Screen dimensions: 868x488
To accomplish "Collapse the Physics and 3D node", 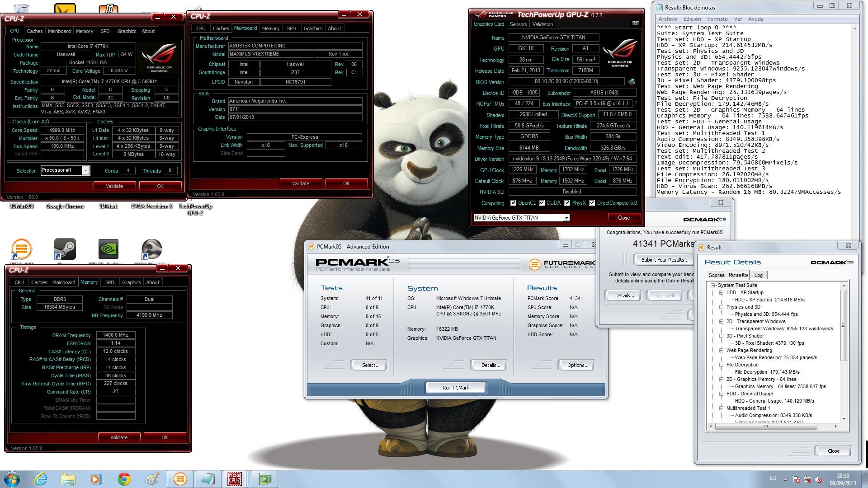I will coord(722,307).
